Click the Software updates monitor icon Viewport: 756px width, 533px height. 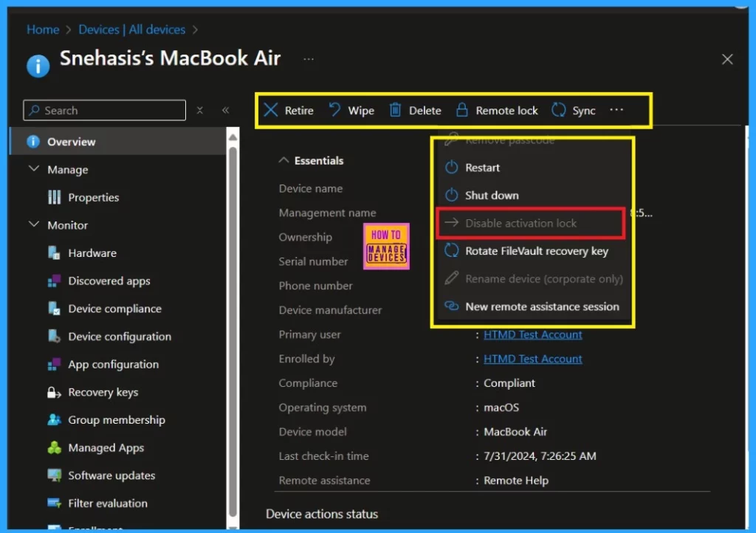[x=54, y=475]
